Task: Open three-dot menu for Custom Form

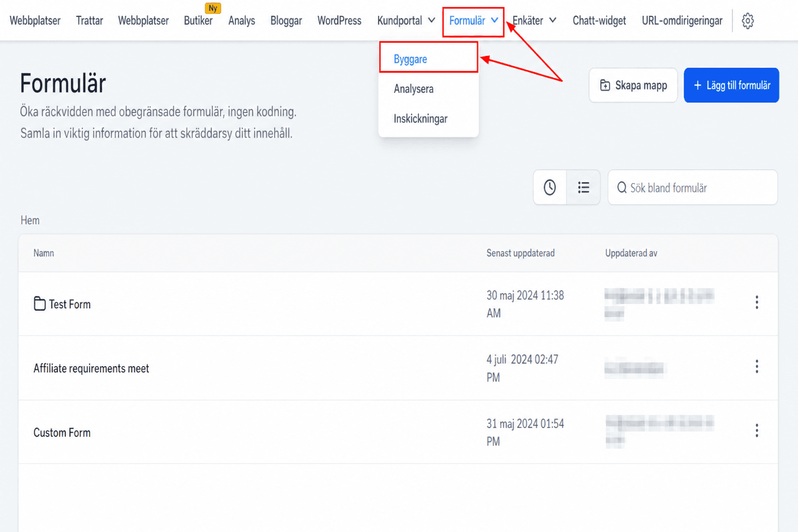Action: click(756, 431)
